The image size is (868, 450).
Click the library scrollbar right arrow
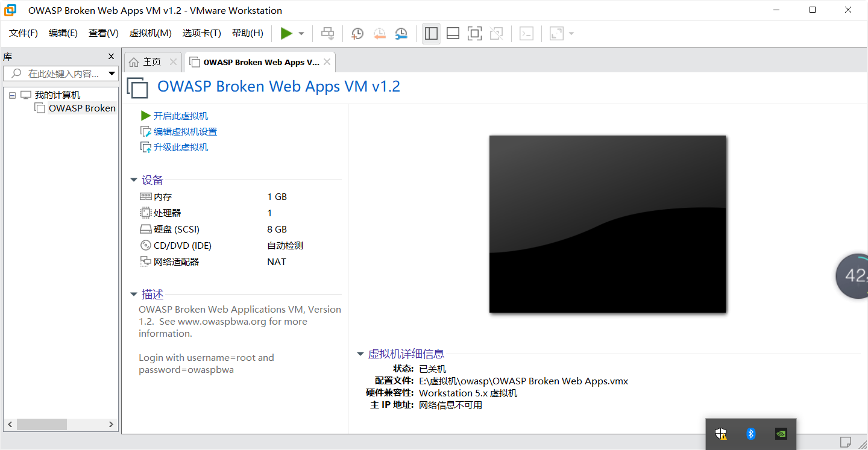(111, 425)
